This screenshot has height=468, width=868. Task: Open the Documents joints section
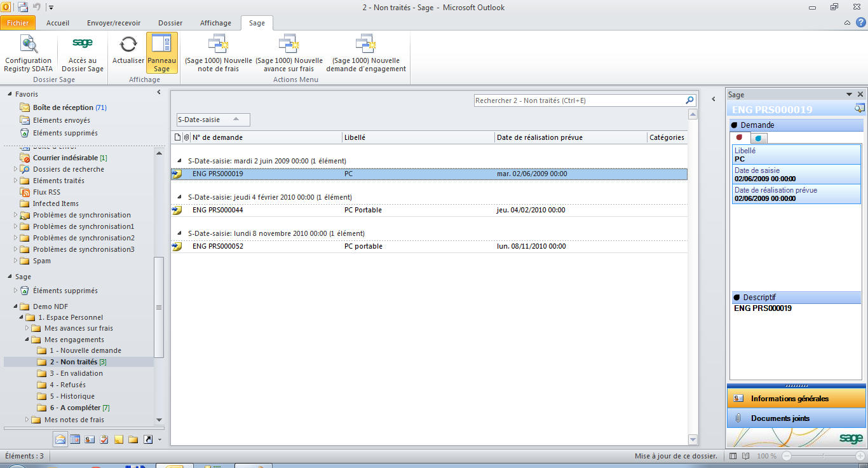pos(796,418)
